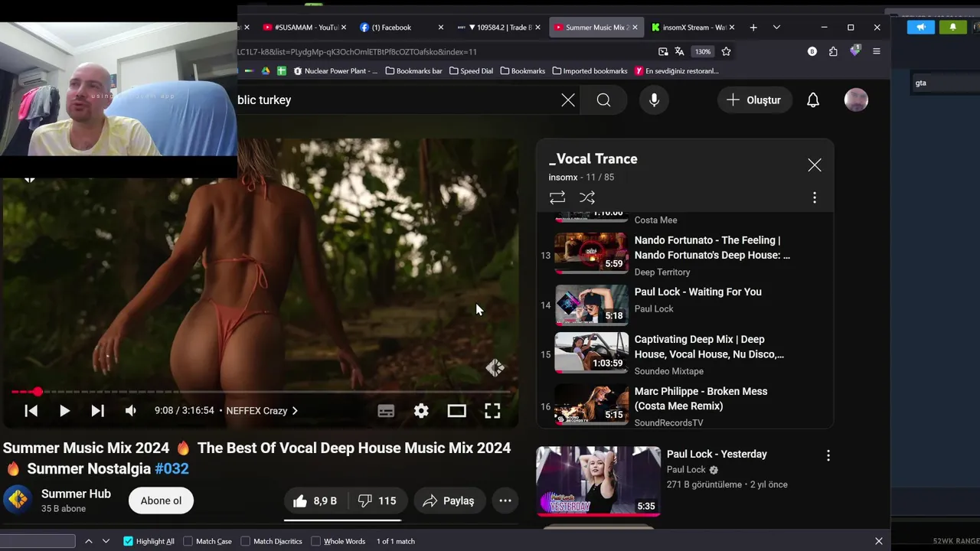
Task: Bookmark this page with the star
Action: [726, 52]
